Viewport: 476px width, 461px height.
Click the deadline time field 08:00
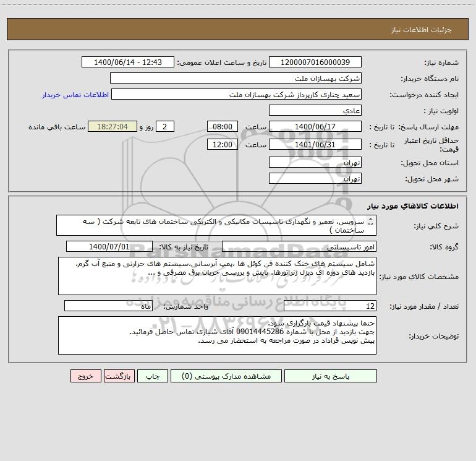pos(222,126)
